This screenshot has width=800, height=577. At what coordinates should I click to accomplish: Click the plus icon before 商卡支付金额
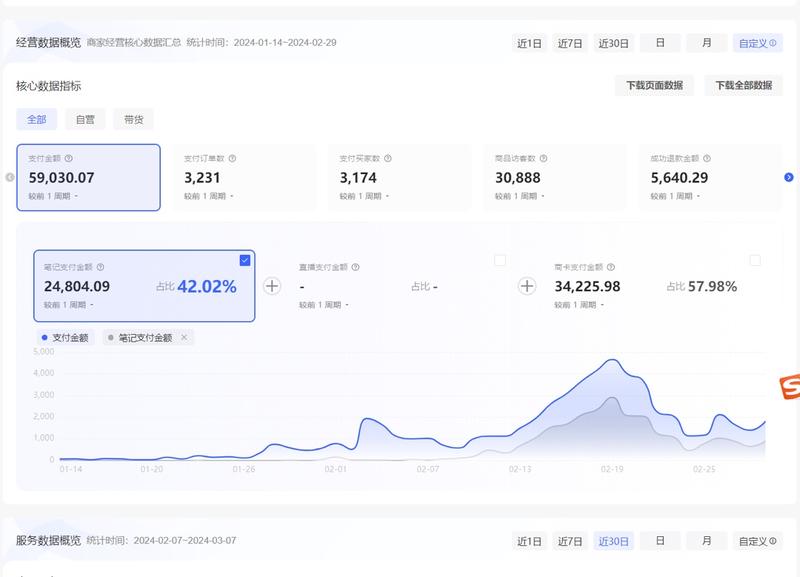pos(527,286)
